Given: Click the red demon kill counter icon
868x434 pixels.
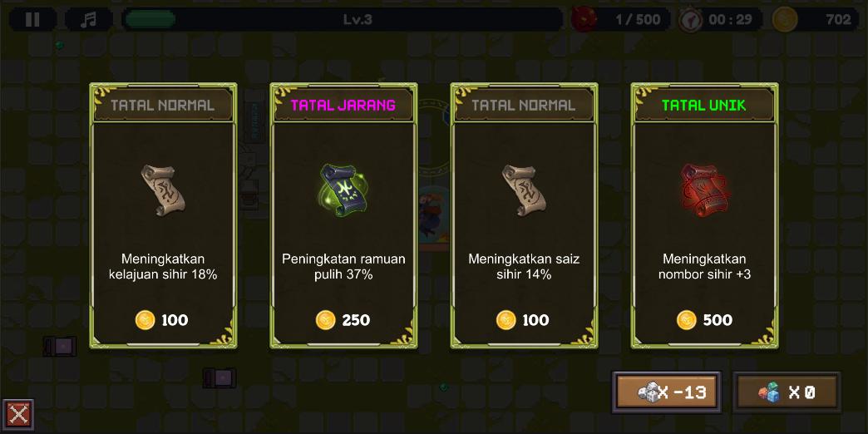Looking at the screenshot, I should (x=584, y=19).
